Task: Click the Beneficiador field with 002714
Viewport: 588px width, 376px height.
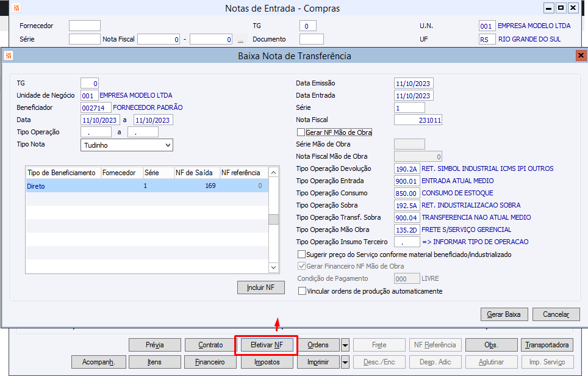Action: click(x=96, y=107)
